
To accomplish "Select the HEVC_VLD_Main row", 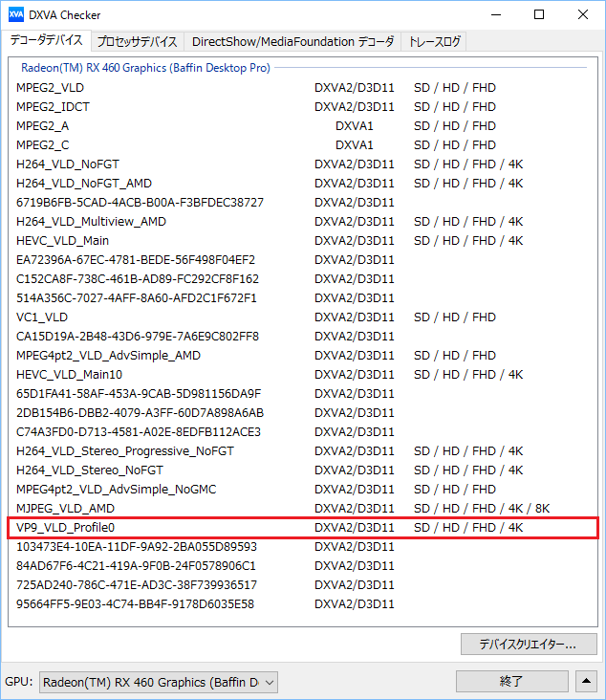I will tap(303, 241).
